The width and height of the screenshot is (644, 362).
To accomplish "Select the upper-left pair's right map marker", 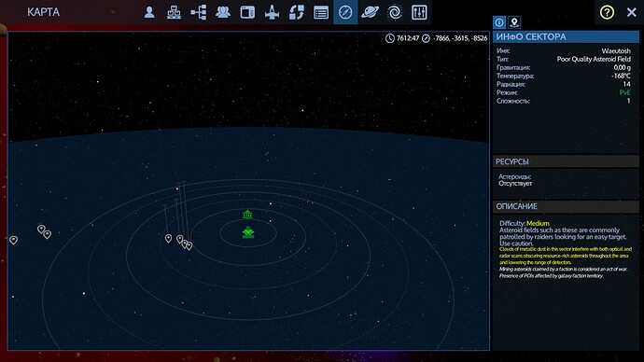I will click(x=48, y=234).
